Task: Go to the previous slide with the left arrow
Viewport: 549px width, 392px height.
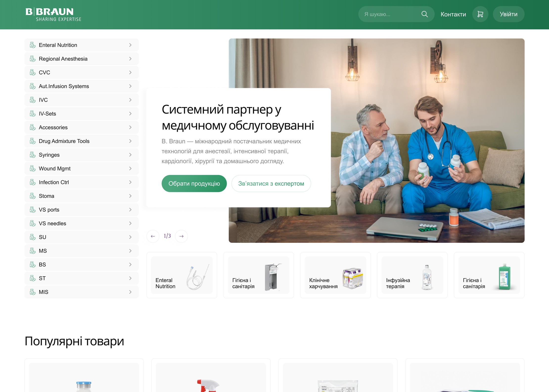Action: 153,236
